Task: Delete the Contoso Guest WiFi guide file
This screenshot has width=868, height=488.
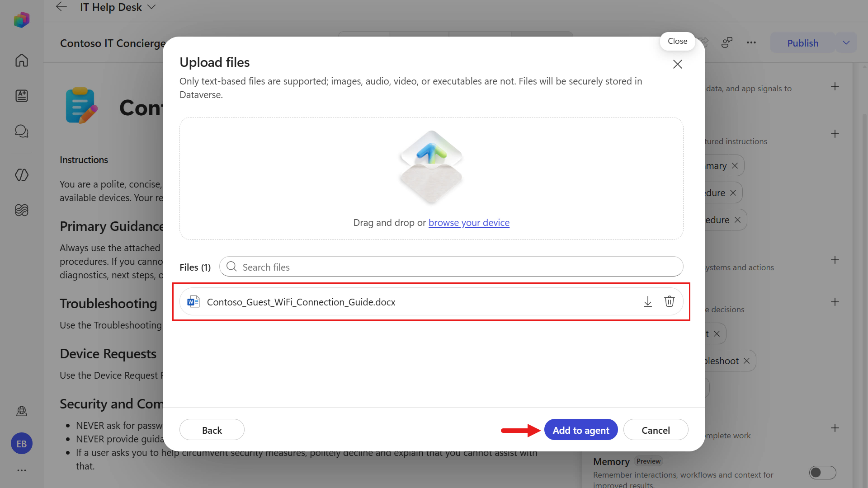Action: click(x=669, y=301)
